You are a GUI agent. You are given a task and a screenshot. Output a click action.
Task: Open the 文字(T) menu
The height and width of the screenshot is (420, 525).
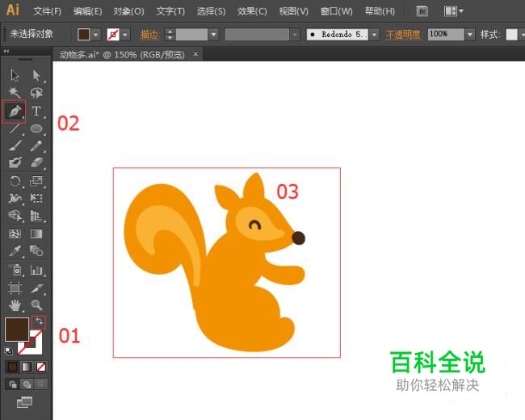[170, 11]
